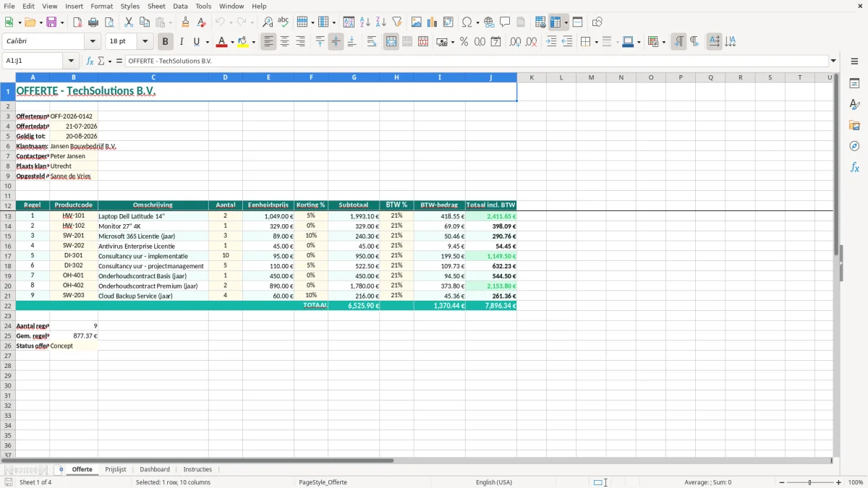Toggle Align Right

pyautogui.click(x=300, y=42)
